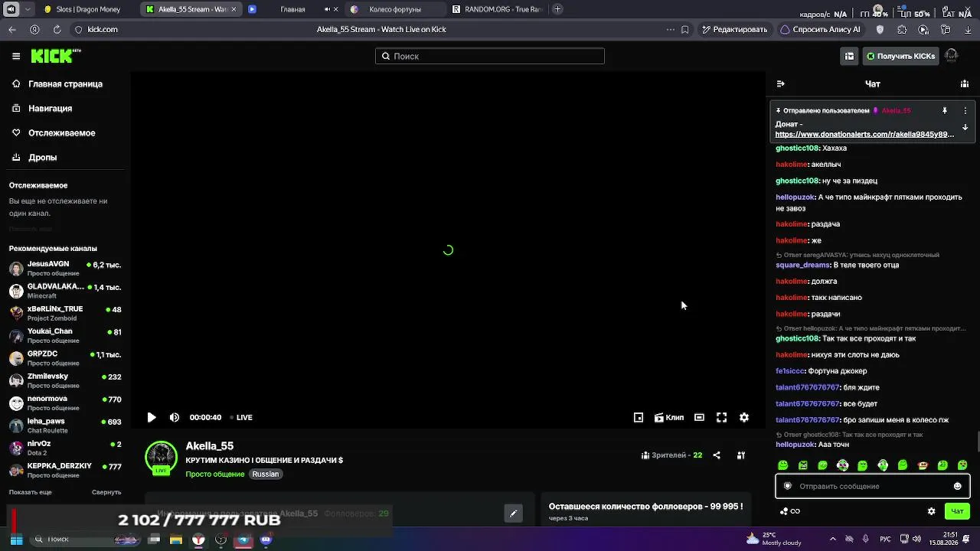Create a clip with 'Клип' button
Image resolution: width=980 pixels, height=551 pixels.
[x=669, y=417]
